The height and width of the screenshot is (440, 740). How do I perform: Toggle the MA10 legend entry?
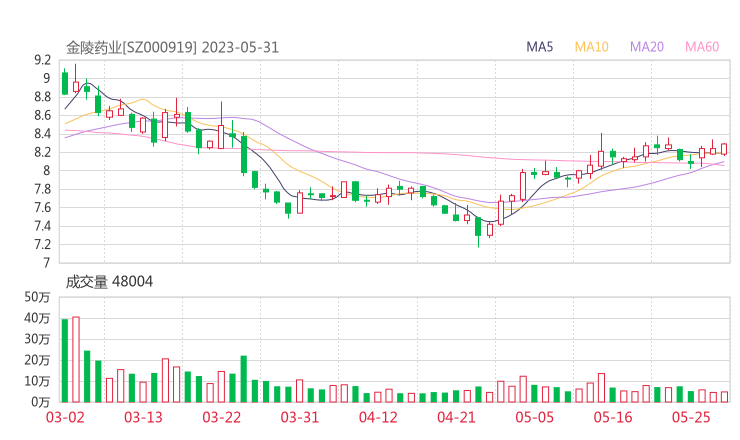591,47
